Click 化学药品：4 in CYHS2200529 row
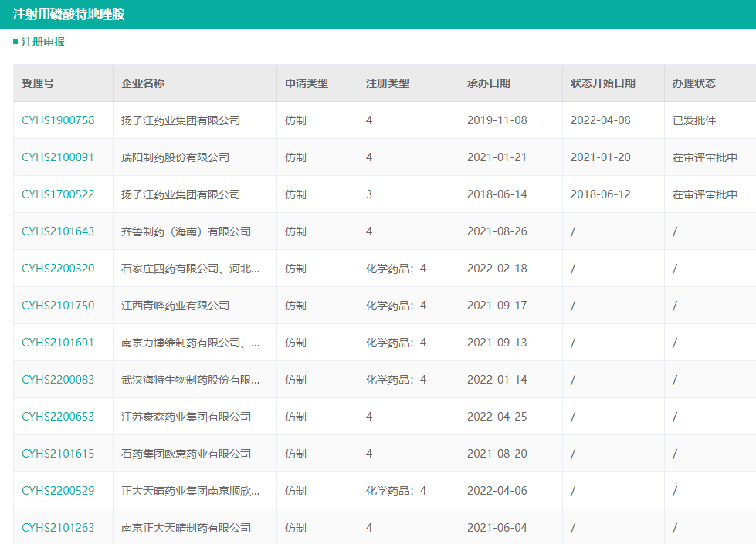This screenshot has width=756, height=544. click(x=396, y=491)
